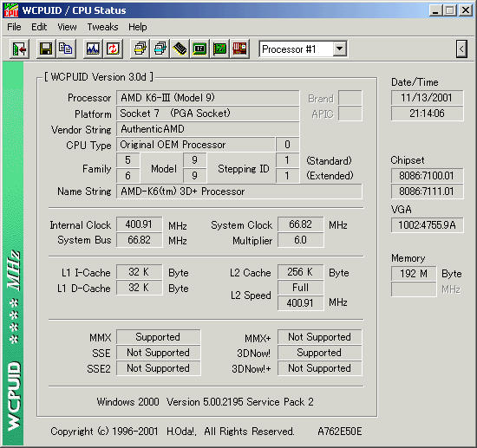Open the memory module chip icon
Image resolution: width=477 pixels, height=448 pixels.
click(x=180, y=49)
